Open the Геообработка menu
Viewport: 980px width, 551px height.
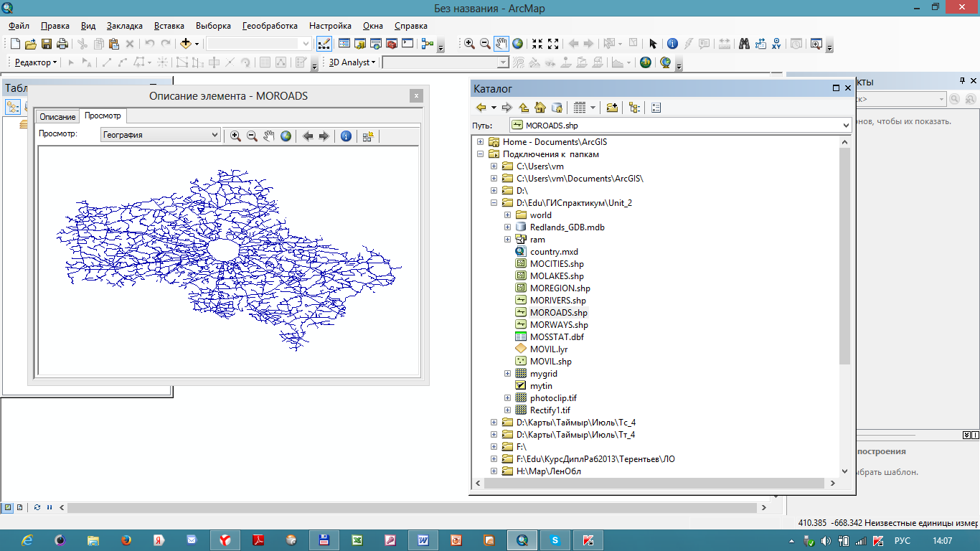click(270, 25)
